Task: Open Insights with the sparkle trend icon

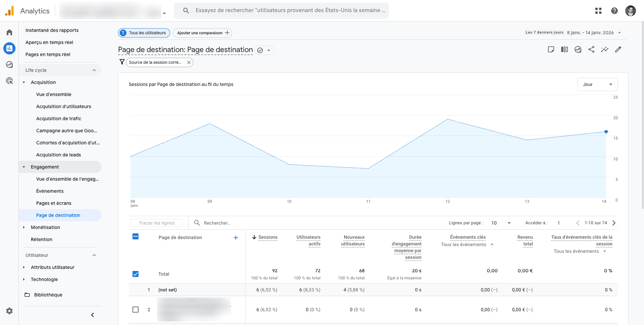Action: point(605,49)
